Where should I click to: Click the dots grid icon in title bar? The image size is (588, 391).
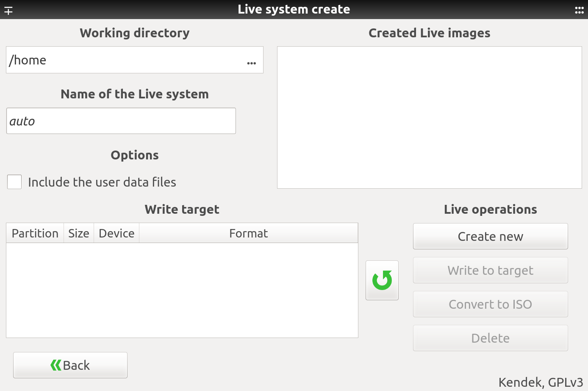(x=579, y=10)
